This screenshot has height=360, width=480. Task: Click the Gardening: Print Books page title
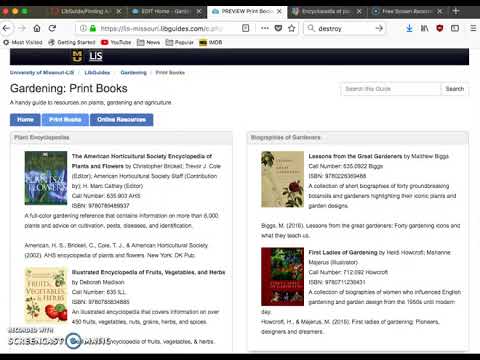point(69,88)
